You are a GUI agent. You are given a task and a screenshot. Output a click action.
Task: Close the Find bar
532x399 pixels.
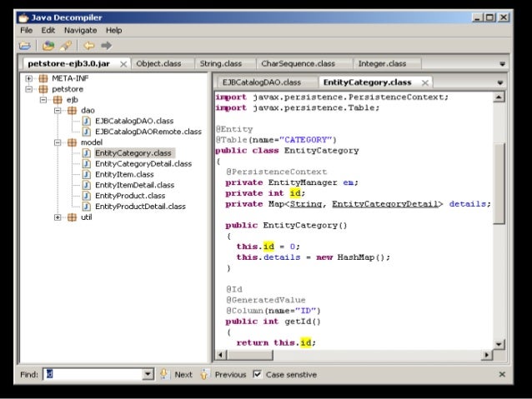502,374
